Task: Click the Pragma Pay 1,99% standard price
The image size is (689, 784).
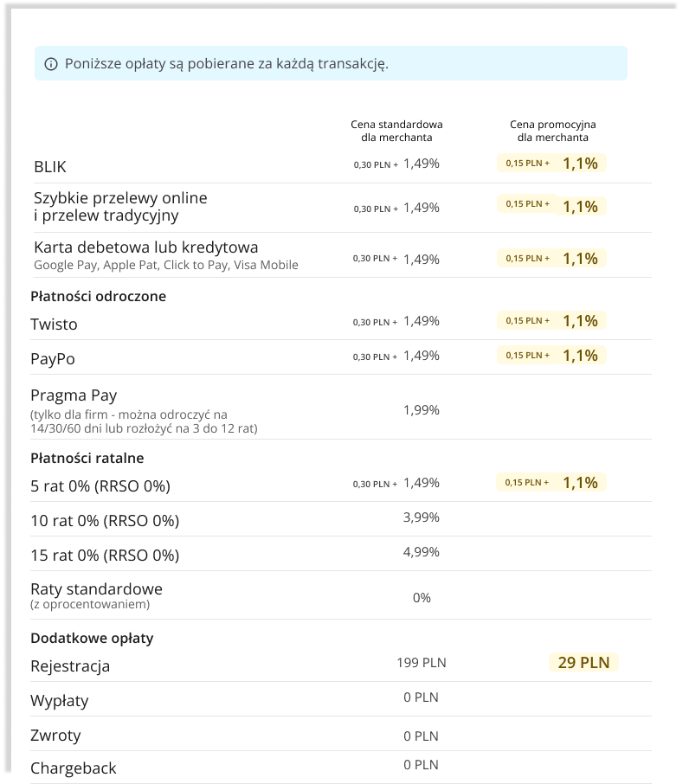Action: point(422,409)
